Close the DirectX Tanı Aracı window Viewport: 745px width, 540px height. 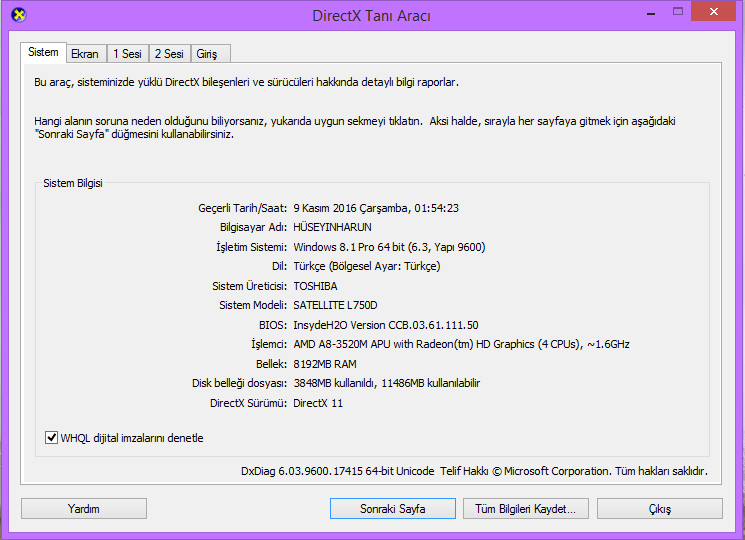[x=714, y=12]
